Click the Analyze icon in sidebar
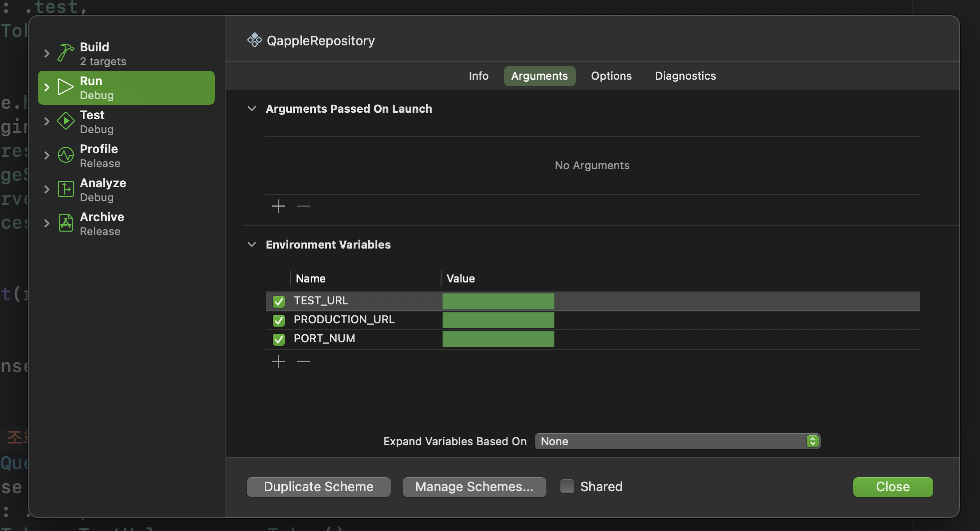 (x=65, y=189)
